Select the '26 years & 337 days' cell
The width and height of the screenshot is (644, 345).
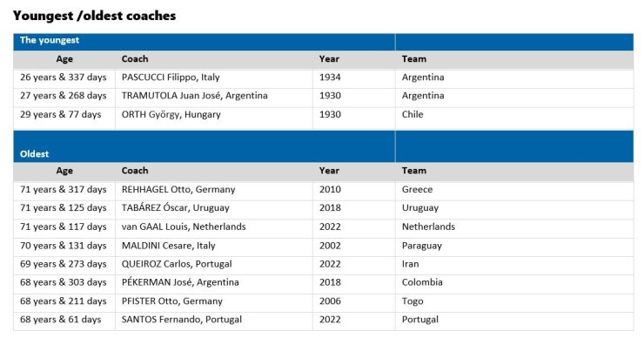pos(64,78)
